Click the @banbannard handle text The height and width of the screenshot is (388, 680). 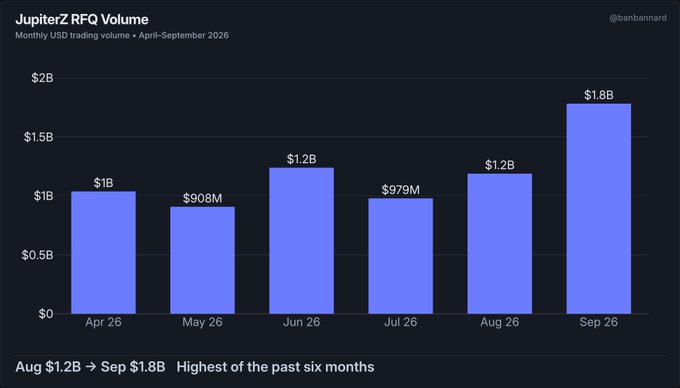(x=638, y=18)
